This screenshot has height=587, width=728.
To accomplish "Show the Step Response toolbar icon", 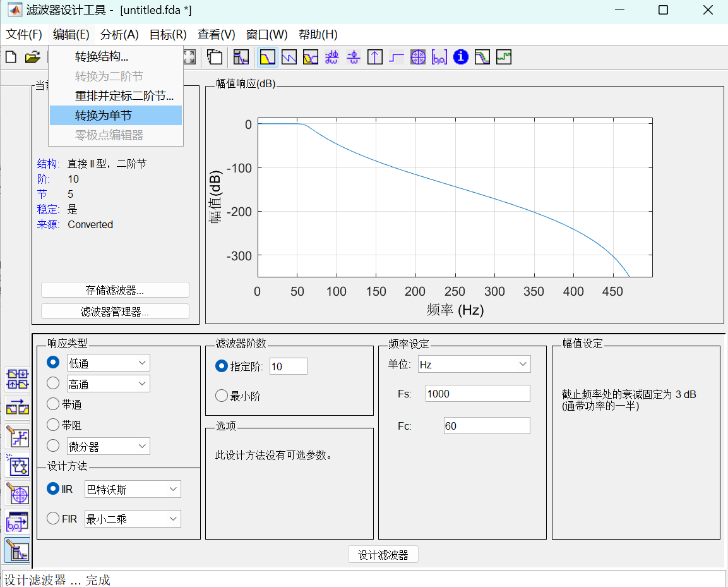I will [396, 57].
